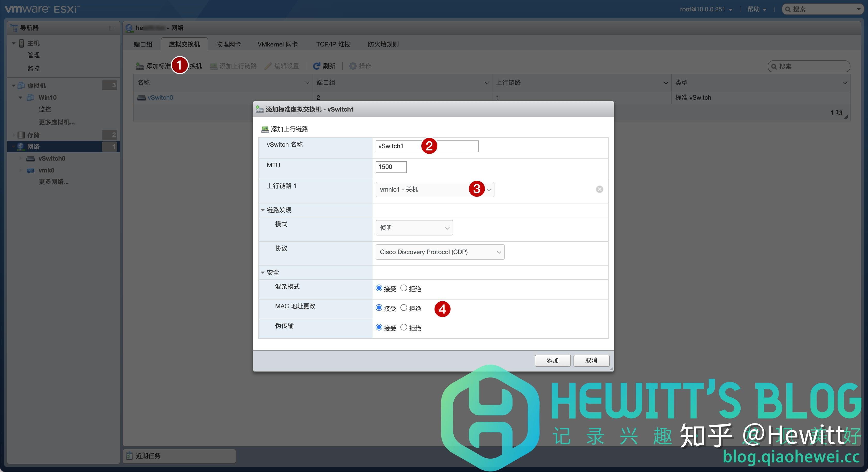This screenshot has width=868, height=472.
Task: Click the MTU input field
Action: point(391,167)
